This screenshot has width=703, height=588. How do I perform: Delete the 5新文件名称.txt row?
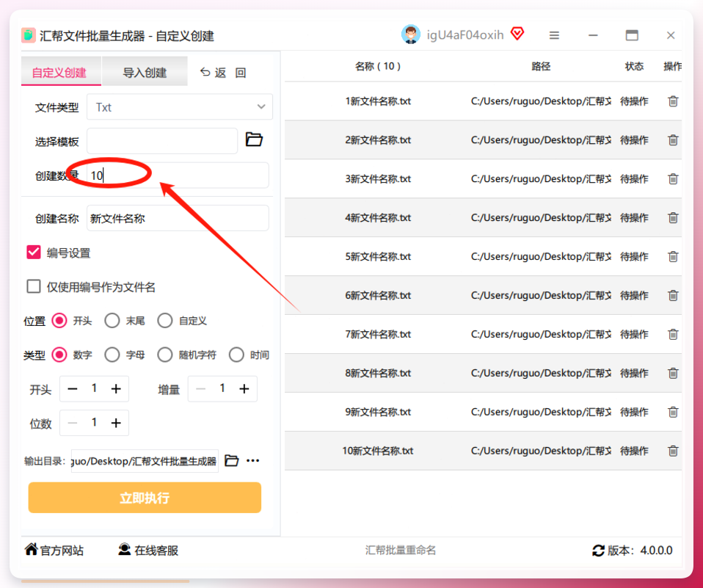click(x=672, y=256)
